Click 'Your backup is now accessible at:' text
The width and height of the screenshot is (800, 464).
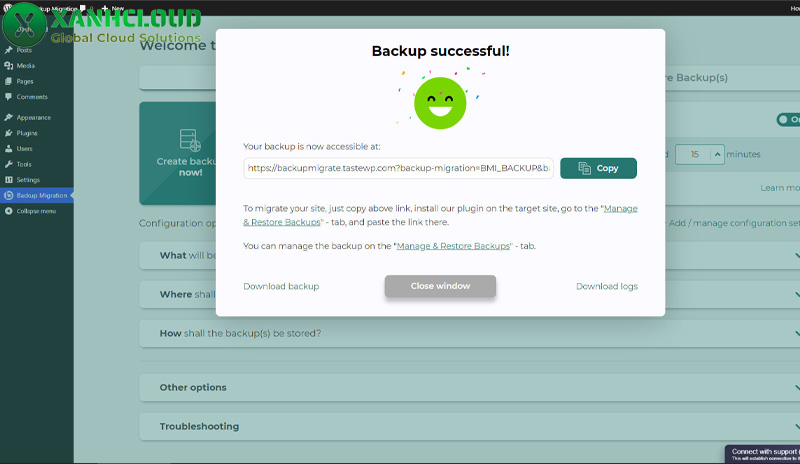(312, 146)
